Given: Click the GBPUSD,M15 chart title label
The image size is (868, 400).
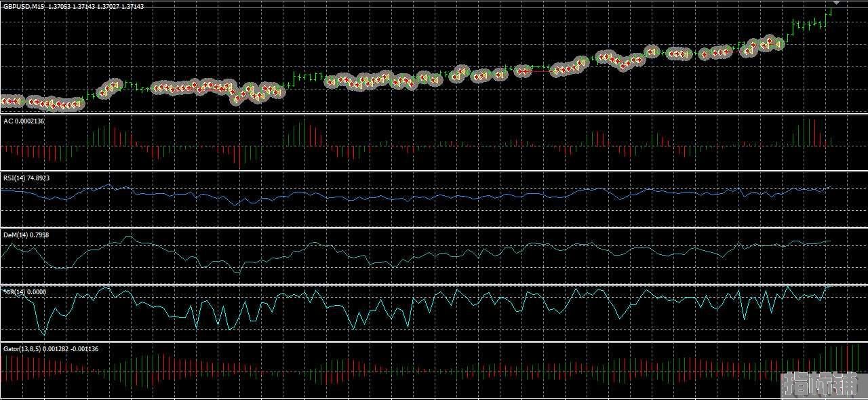Looking at the screenshot, I should 24,6.
